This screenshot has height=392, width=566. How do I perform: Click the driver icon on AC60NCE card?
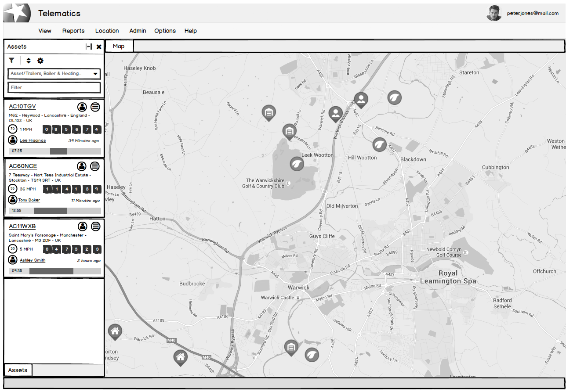tap(82, 166)
